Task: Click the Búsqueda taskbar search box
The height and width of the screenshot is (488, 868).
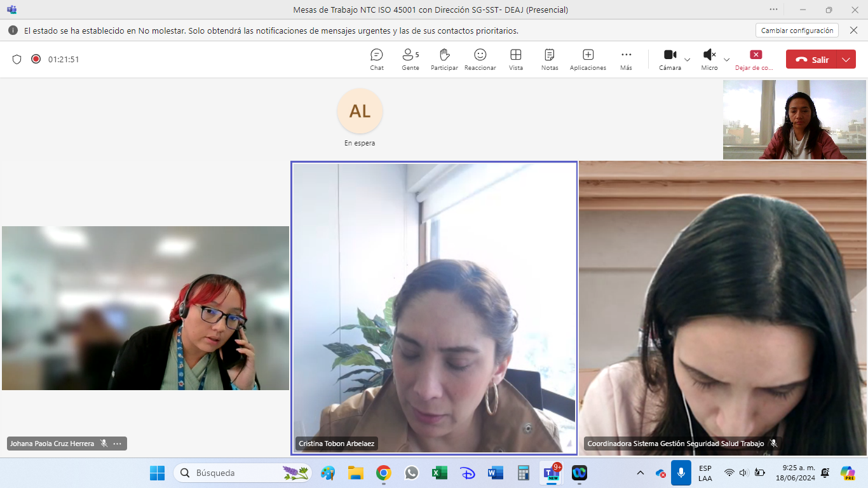Action: (x=242, y=473)
